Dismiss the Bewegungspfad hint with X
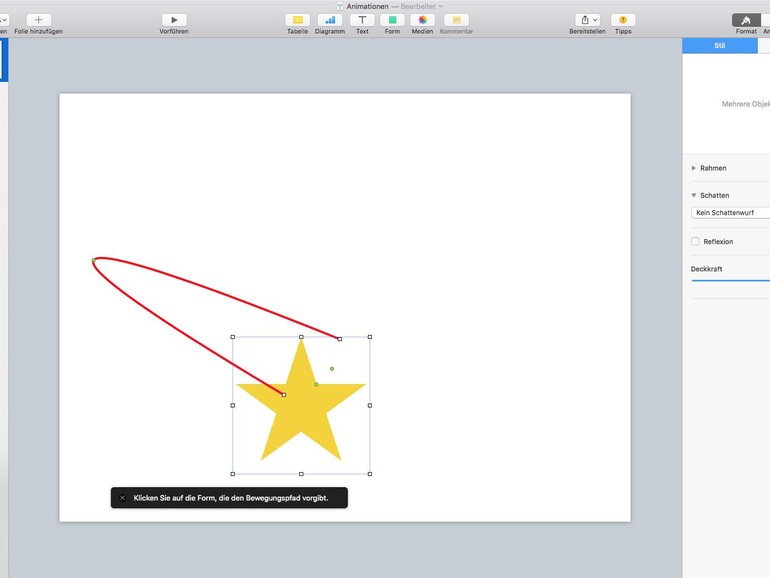770x578 pixels. (x=123, y=498)
